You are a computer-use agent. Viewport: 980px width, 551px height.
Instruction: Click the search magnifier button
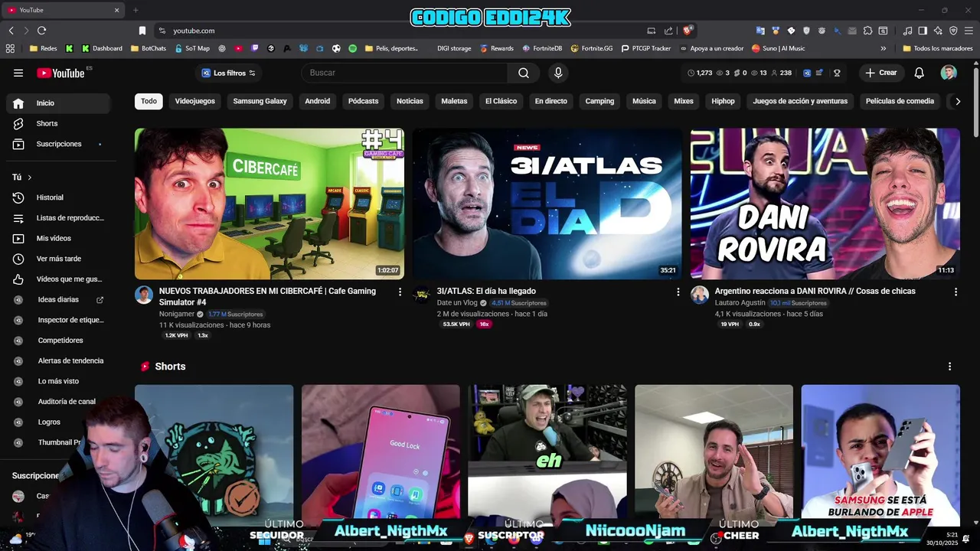[x=524, y=73]
